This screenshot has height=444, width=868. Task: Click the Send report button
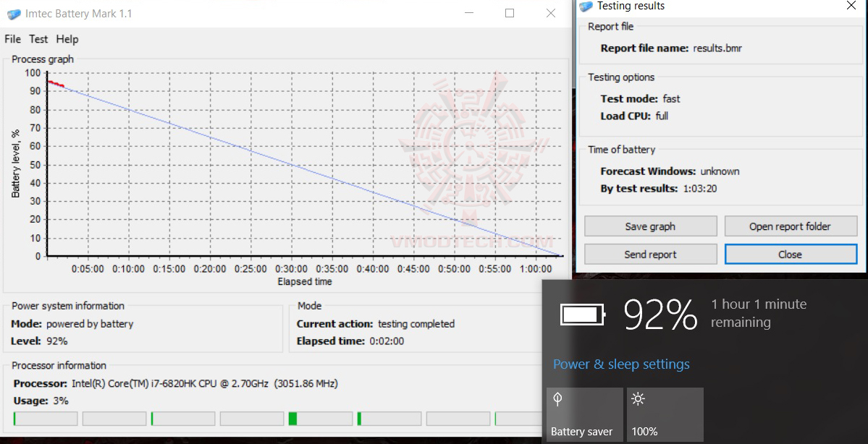649,254
